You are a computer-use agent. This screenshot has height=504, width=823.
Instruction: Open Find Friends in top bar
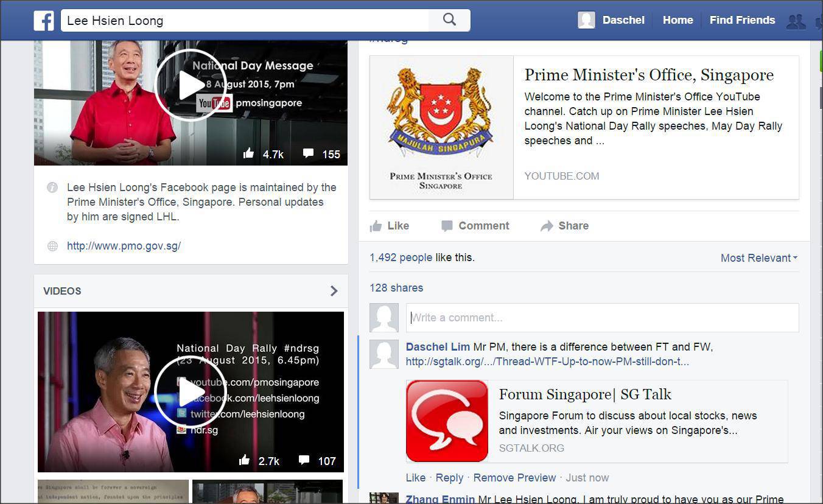(x=742, y=20)
